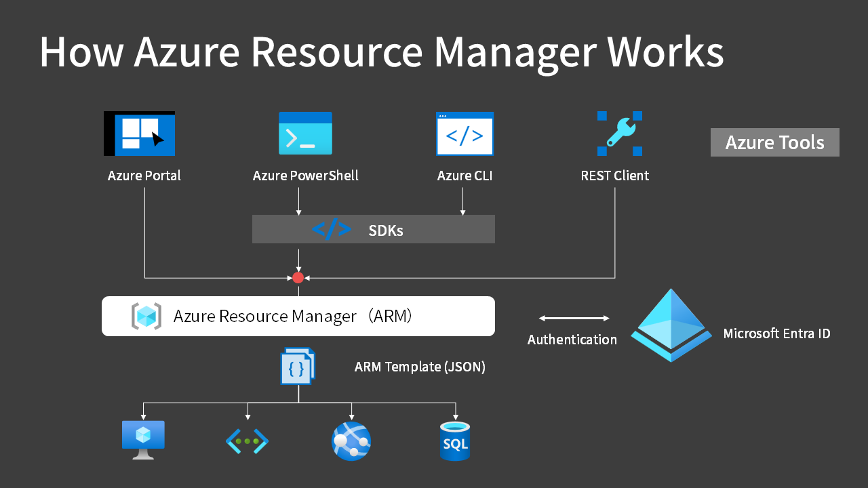Click the title "How Azure Resource Manager Works"

(x=381, y=52)
